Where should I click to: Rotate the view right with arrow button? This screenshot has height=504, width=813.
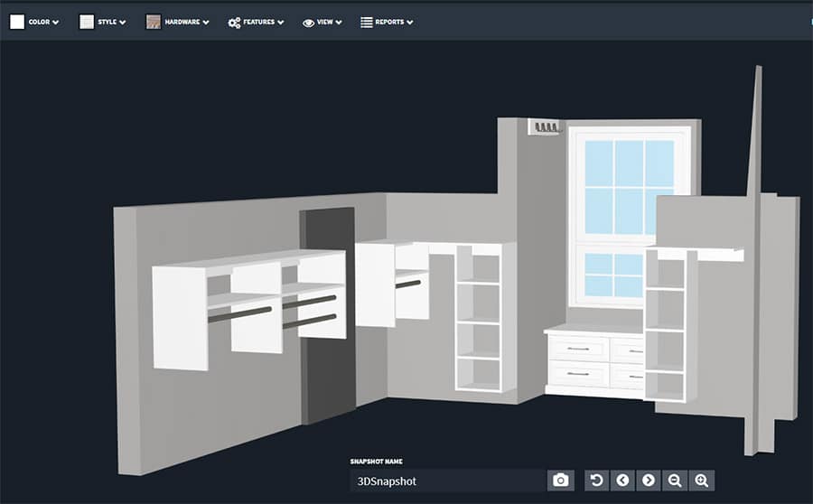[649, 481]
